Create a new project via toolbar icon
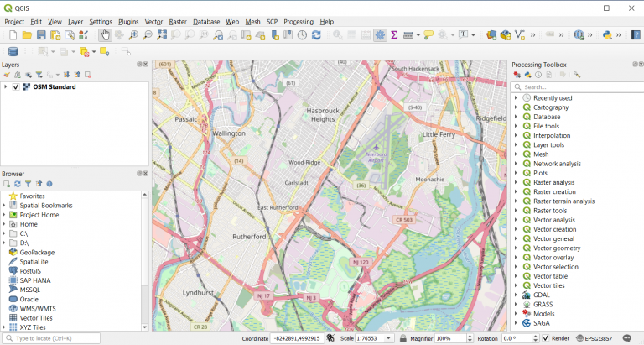Screen dimensions: 644x345 pos(13,35)
